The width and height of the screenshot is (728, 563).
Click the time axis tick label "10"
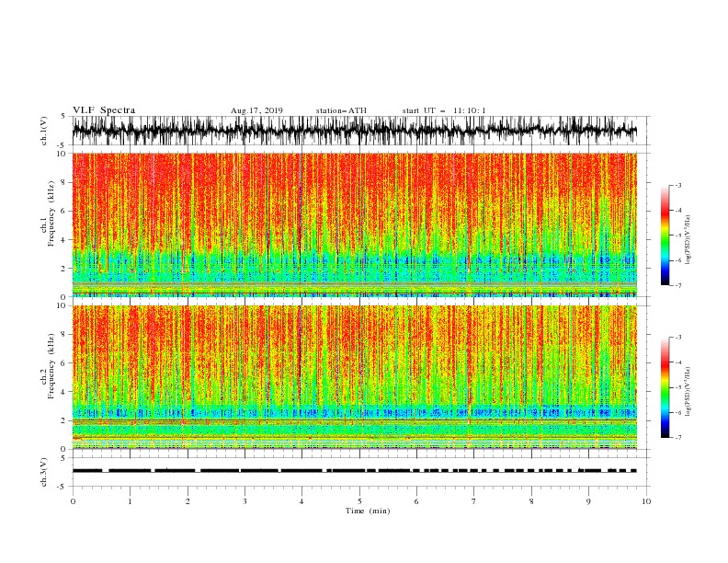(646, 501)
